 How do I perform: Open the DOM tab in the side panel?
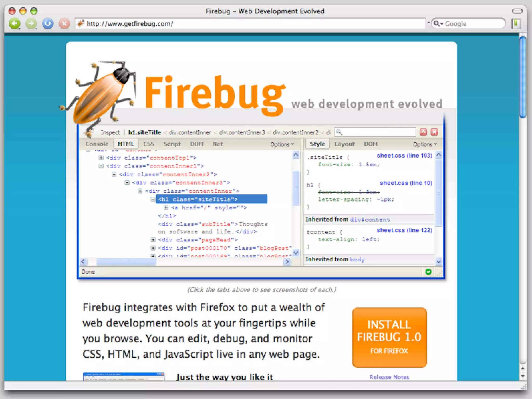point(371,144)
